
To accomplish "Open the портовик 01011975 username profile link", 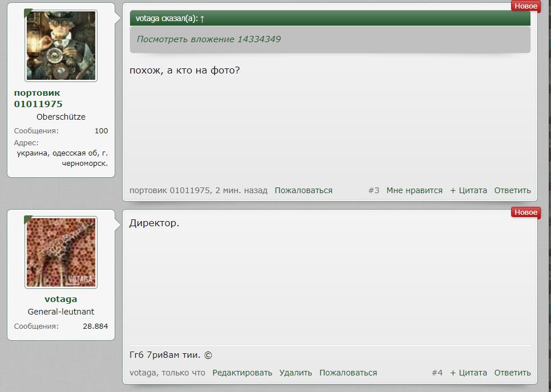I will [38, 98].
